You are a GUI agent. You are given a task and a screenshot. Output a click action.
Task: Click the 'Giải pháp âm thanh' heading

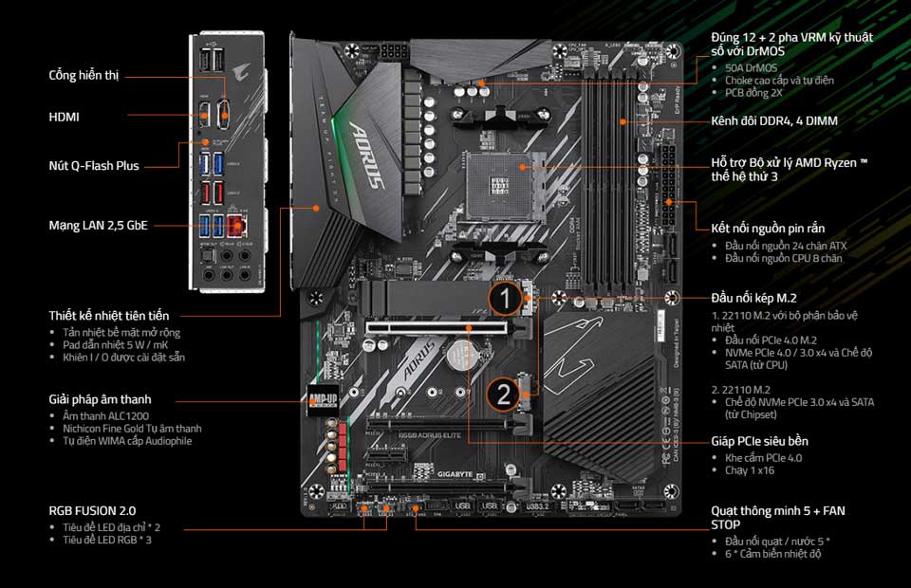pos(100,399)
